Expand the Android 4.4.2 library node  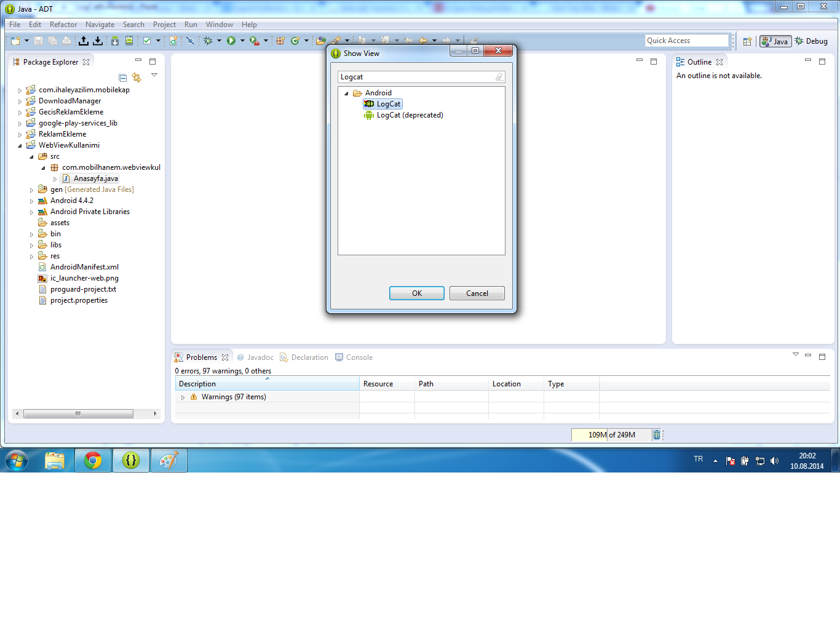coord(31,201)
